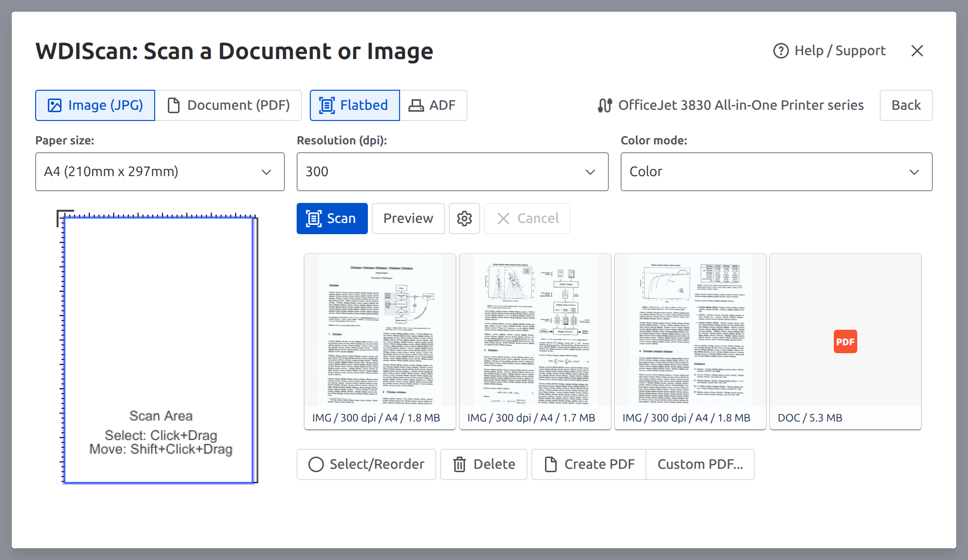The width and height of the screenshot is (968, 560).
Task: Switch source to ADF
Action: tap(433, 105)
